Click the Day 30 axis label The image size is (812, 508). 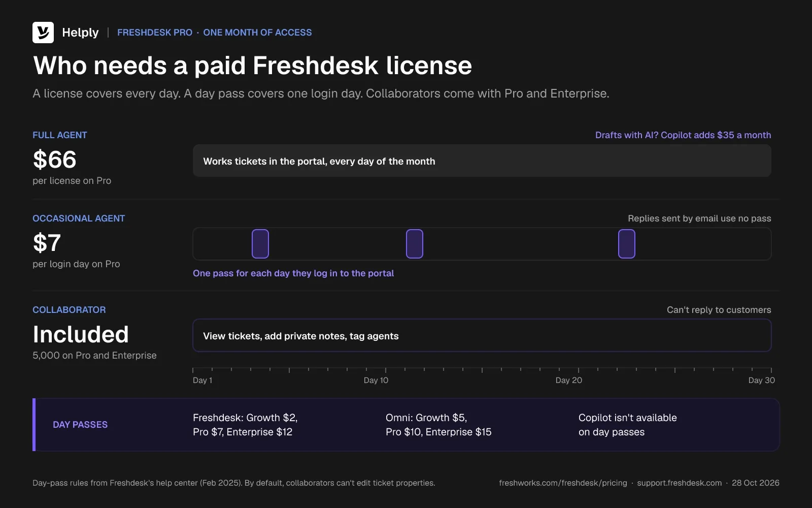pos(762,380)
